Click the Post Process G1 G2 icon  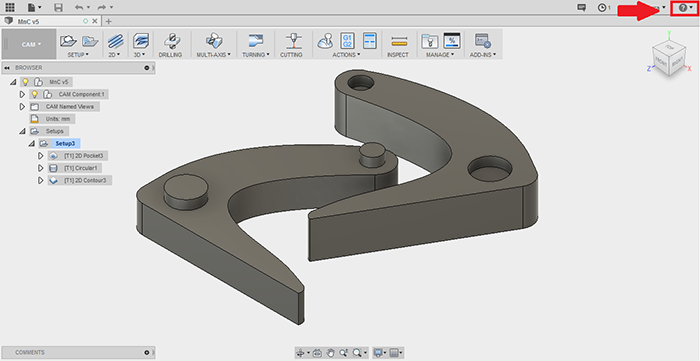point(347,41)
